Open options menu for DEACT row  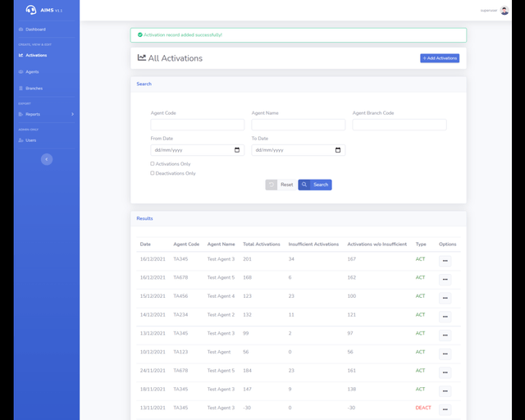pyautogui.click(x=445, y=409)
